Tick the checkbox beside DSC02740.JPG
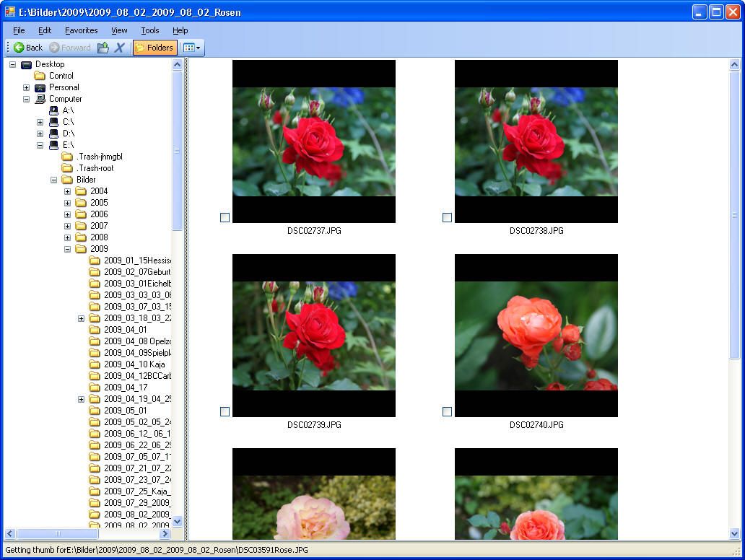Viewport: 745px width, 560px height. [447, 411]
